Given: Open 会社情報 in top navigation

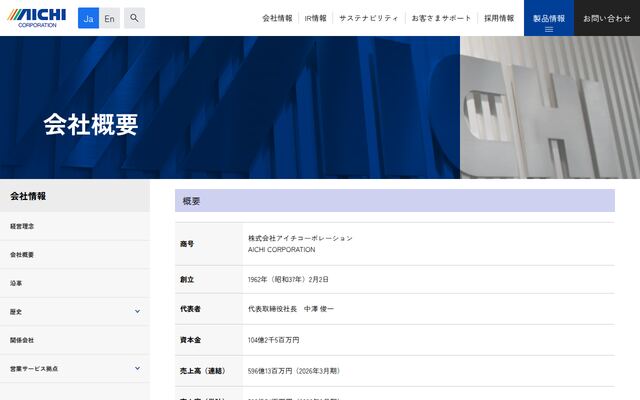Looking at the screenshot, I should [277, 18].
